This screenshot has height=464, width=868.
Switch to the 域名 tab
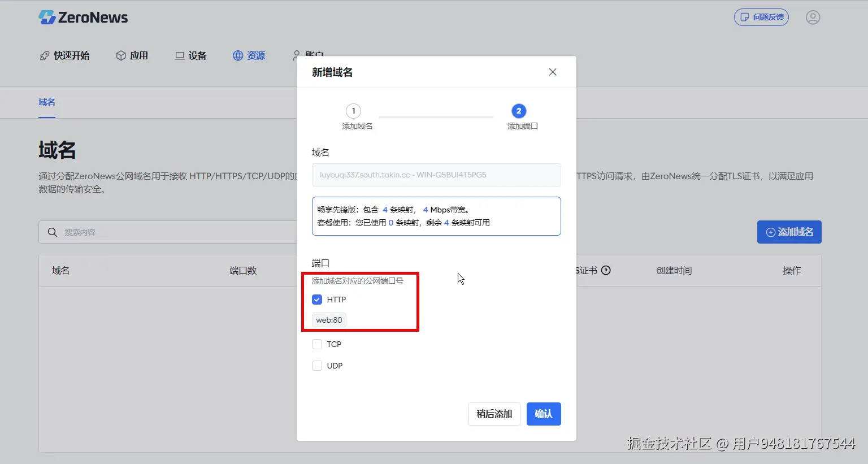46,102
